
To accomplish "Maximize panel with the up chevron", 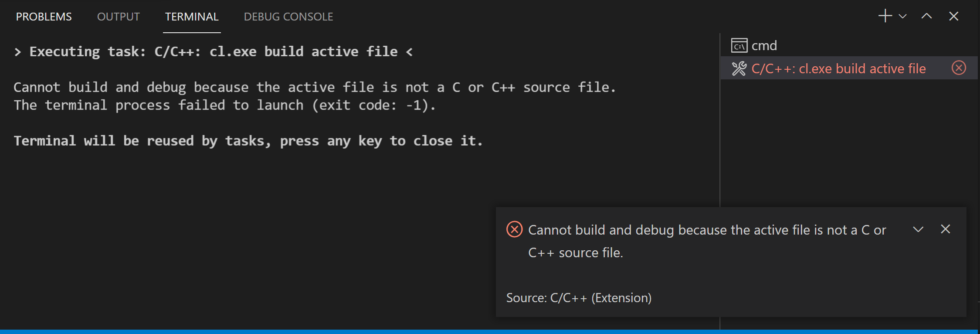I will [927, 16].
